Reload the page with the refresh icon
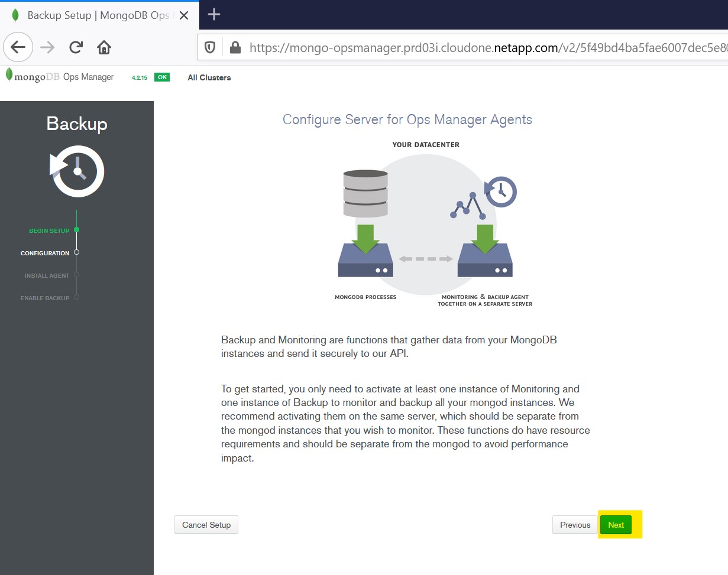This screenshot has width=728, height=575. click(x=76, y=47)
